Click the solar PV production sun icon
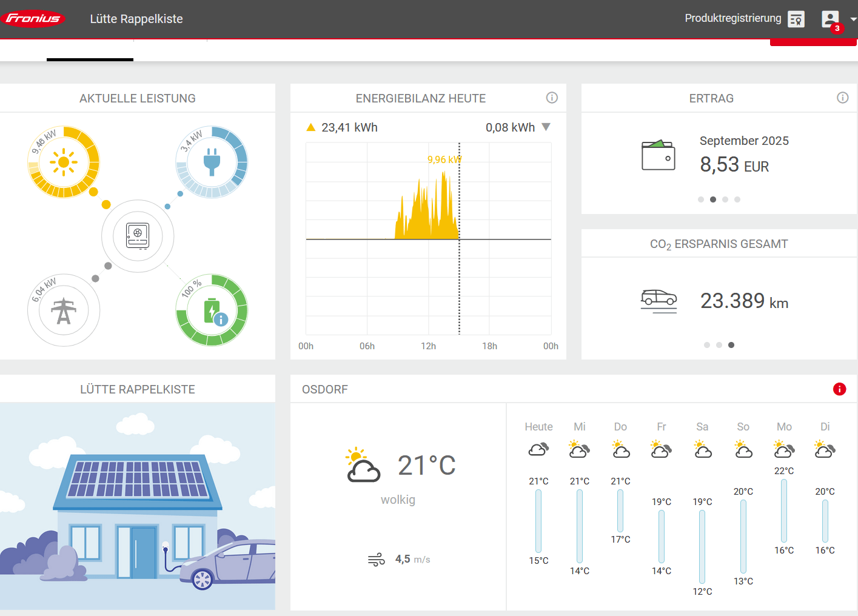 pyautogui.click(x=64, y=162)
